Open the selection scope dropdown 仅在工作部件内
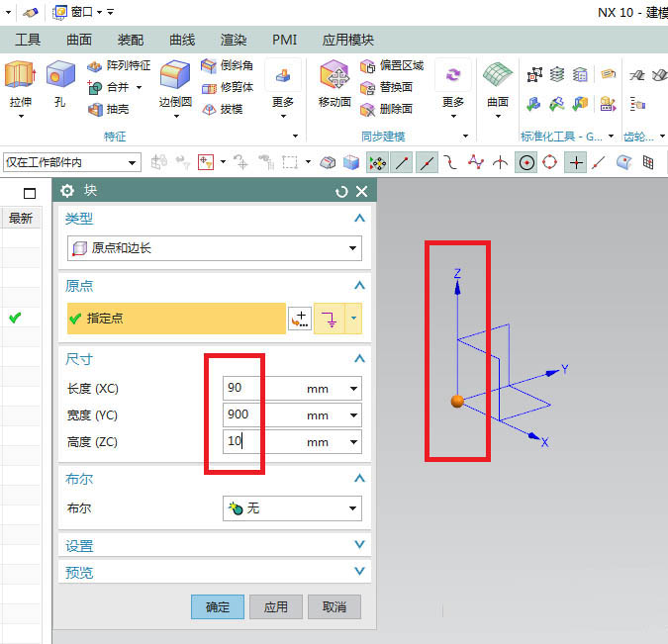668x644 pixels. (72, 162)
